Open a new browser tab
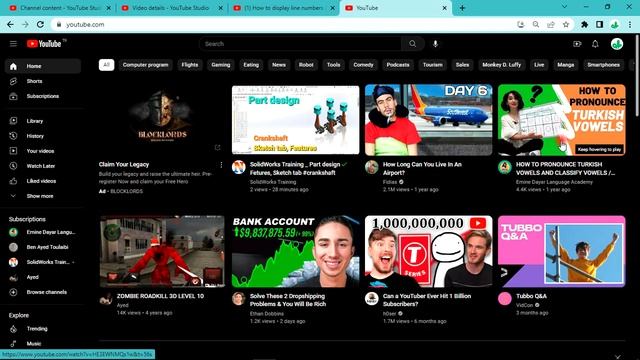The width and height of the screenshot is (640, 360). point(462,8)
